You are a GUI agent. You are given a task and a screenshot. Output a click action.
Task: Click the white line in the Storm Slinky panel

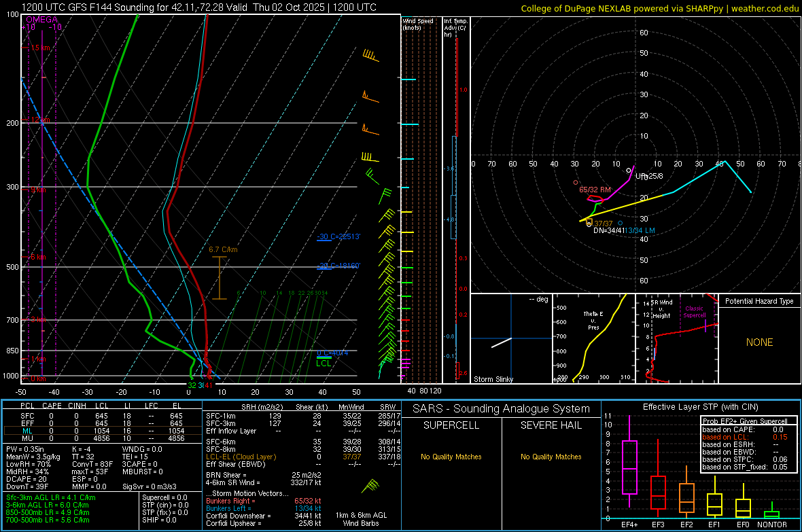coord(502,342)
